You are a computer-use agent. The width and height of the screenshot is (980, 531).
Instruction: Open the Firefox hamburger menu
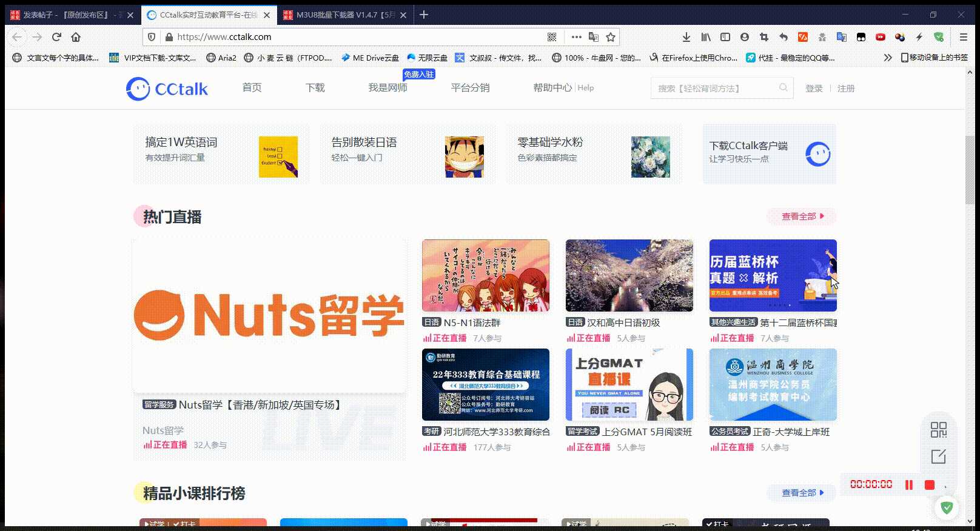963,37
